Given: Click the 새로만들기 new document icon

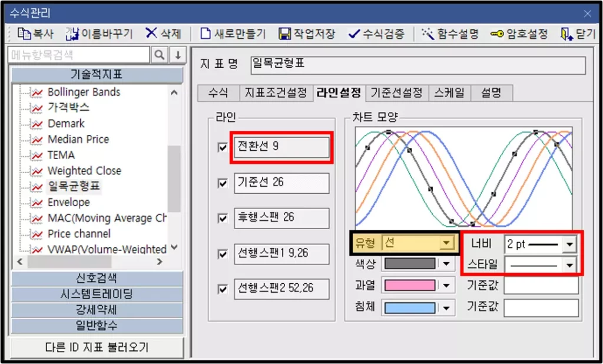Looking at the screenshot, I should click(206, 34).
